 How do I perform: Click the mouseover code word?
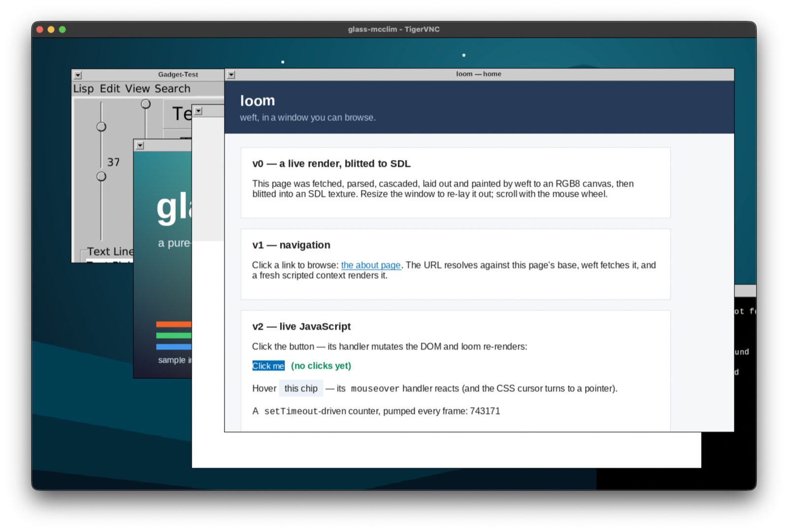click(375, 389)
